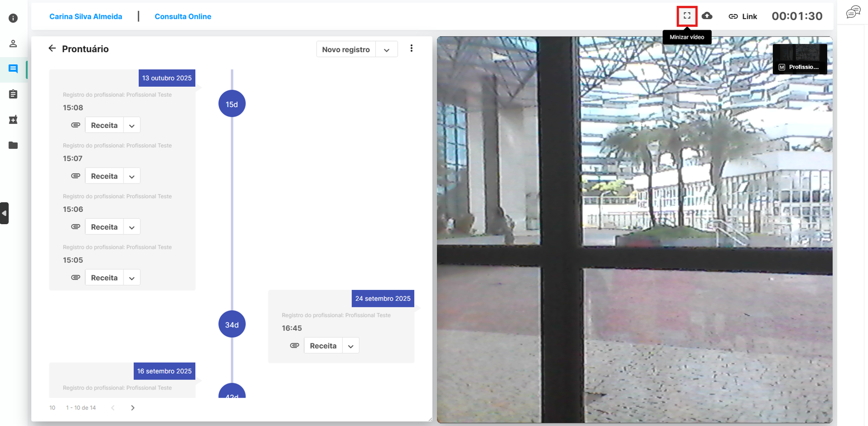The width and height of the screenshot is (868, 426).
Task: Click the 34d timeline marker
Action: tap(232, 325)
